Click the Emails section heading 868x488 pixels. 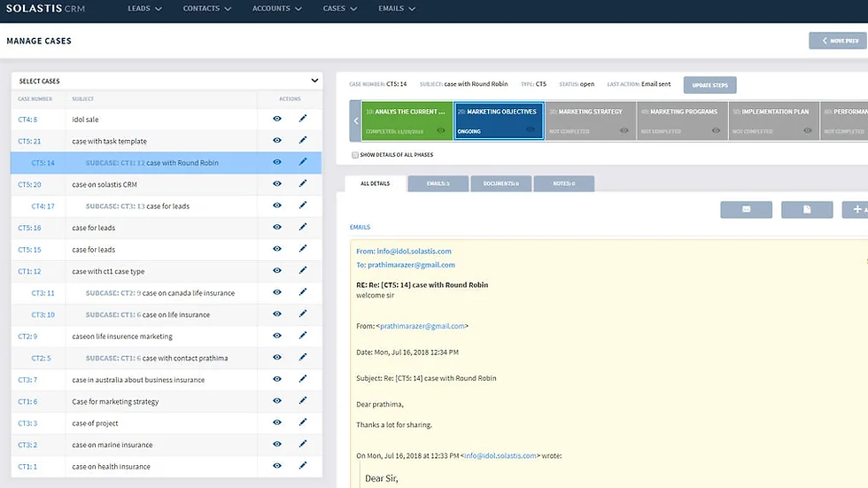pyautogui.click(x=360, y=227)
